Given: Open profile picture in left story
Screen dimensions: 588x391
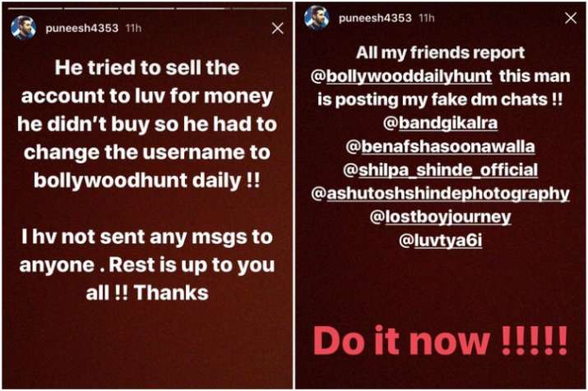Looking at the screenshot, I should (x=24, y=28).
